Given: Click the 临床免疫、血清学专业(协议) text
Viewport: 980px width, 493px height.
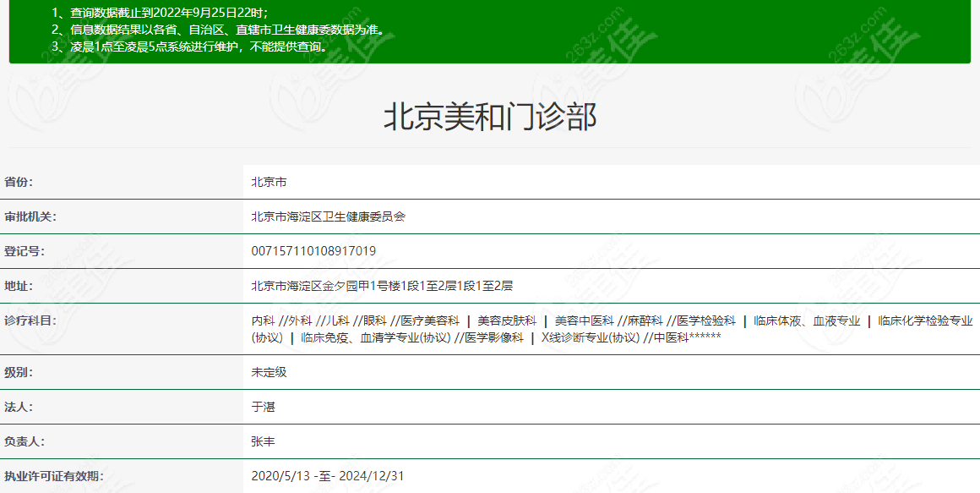Looking at the screenshot, I should click(x=376, y=338).
